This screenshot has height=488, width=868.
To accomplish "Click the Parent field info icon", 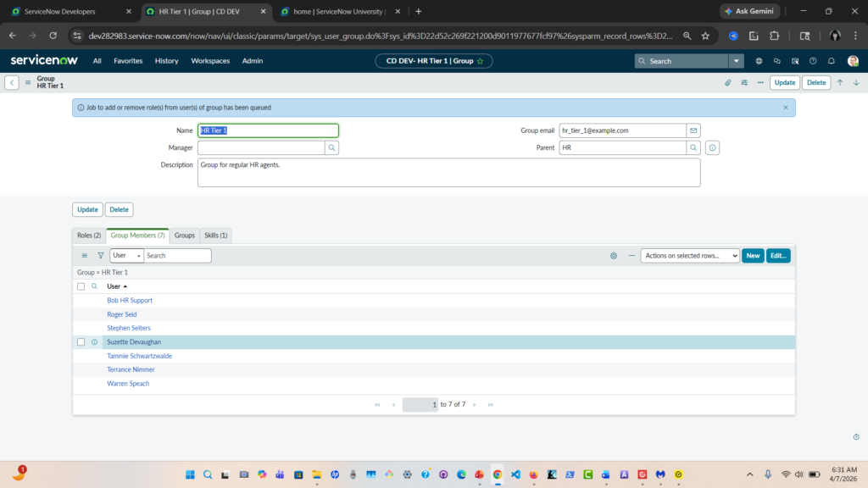I will (x=712, y=147).
